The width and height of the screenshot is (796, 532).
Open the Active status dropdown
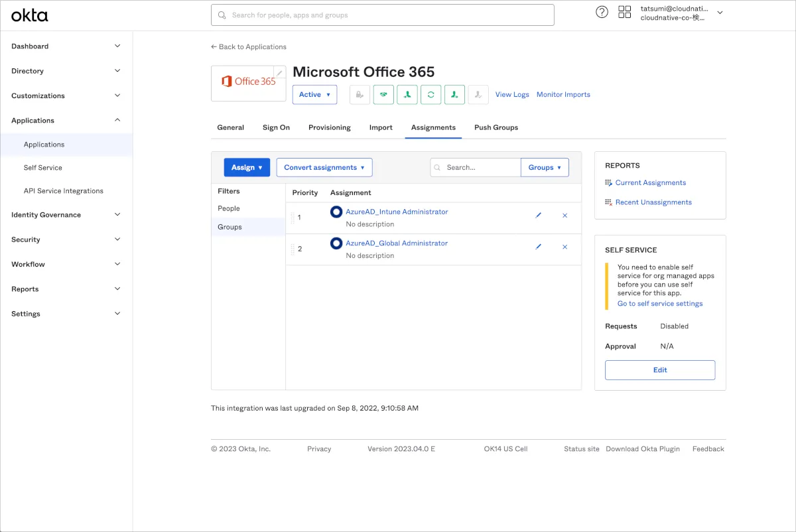[x=314, y=95]
